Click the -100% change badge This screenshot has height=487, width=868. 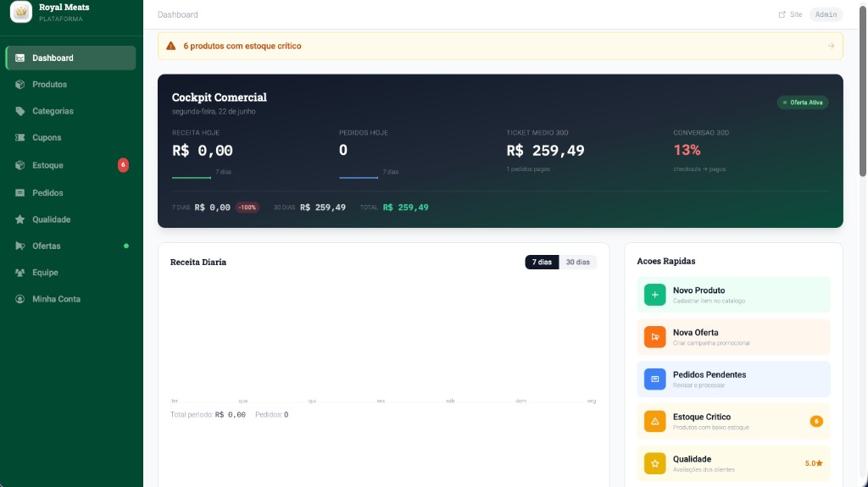(248, 208)
